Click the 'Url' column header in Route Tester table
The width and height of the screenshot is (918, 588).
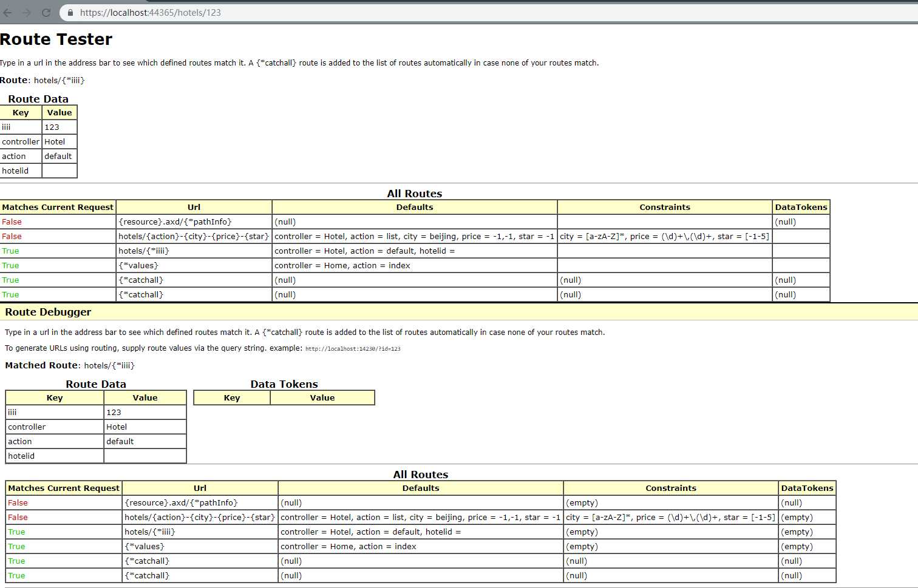194,207
